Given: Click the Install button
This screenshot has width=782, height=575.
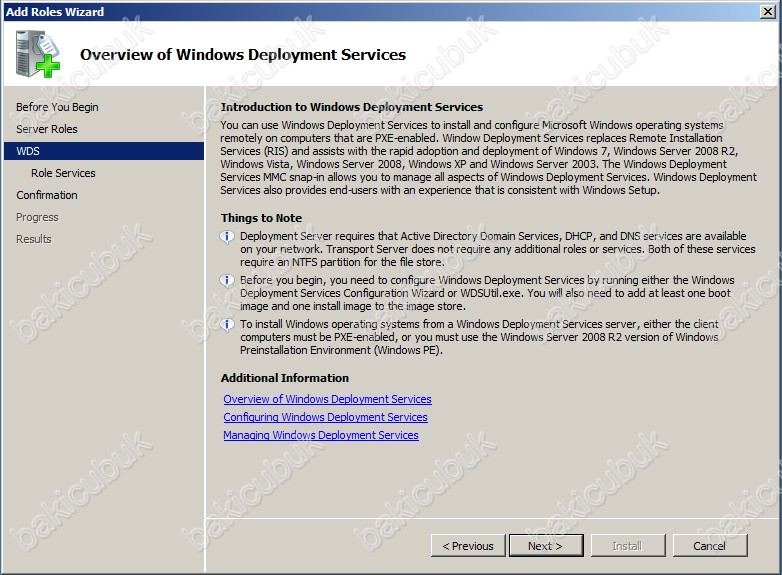Looking at the screenshot, I should [627, 546].
